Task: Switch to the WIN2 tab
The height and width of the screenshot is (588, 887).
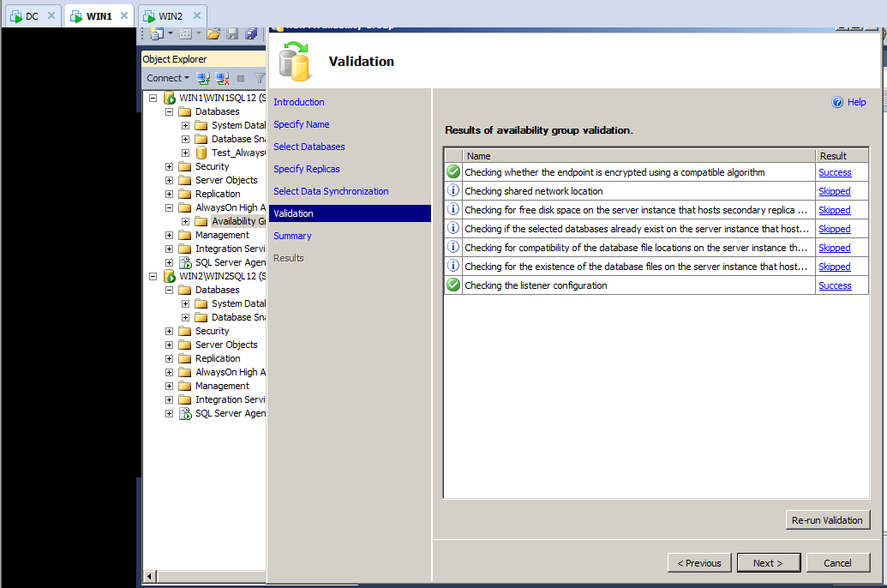Action: click(170, 15)
